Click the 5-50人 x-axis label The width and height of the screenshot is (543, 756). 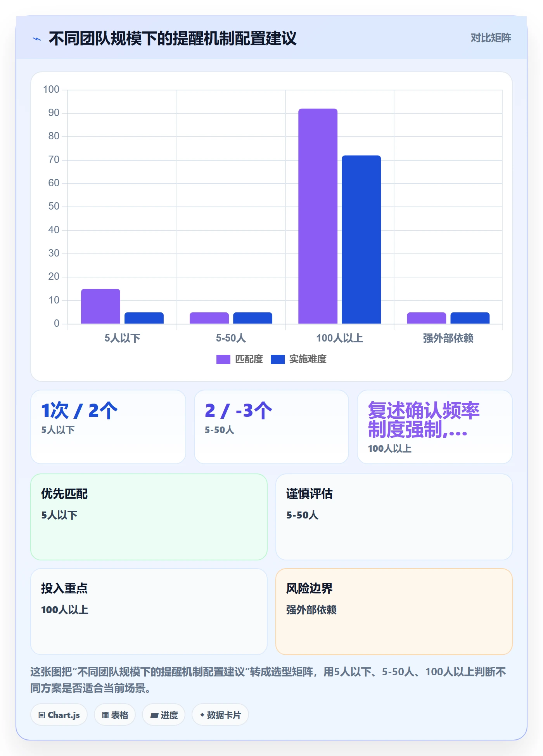pyautogui.click(x=231, y=338)
